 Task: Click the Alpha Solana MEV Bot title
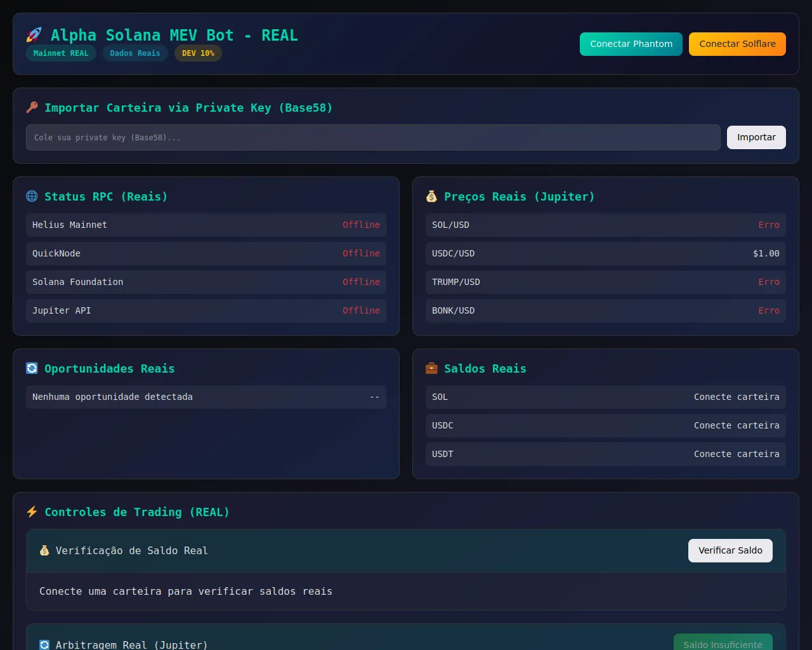174,35
